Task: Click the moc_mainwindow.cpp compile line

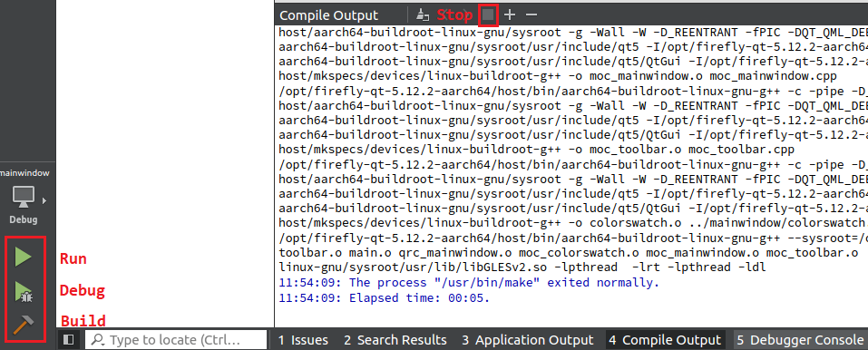Action: click(558, 76)
